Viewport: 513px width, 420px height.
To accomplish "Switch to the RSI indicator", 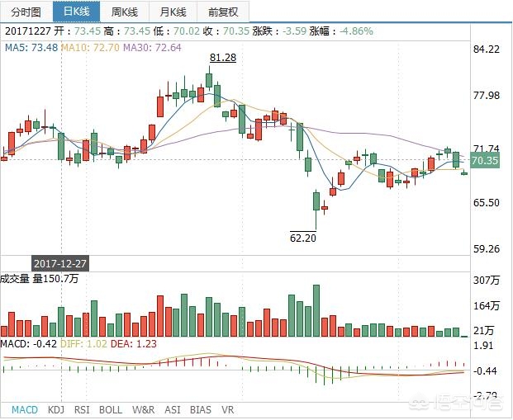I will coord(82,410).
